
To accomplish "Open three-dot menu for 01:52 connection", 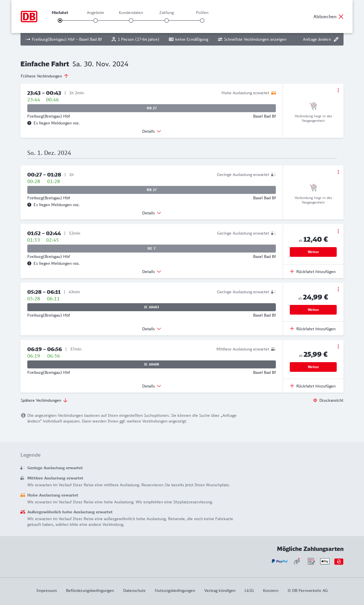I will click(338, 231).
